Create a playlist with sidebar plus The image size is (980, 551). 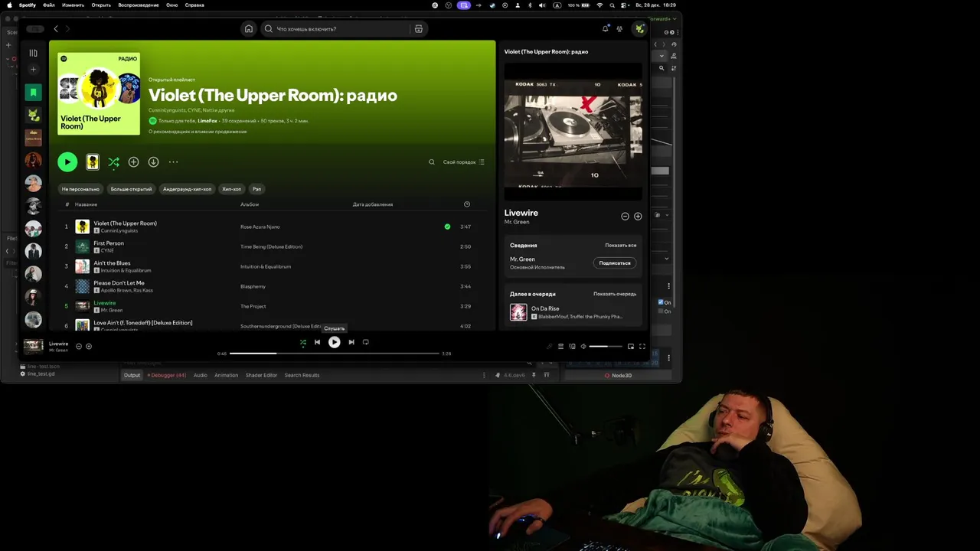tap(33, 70)
